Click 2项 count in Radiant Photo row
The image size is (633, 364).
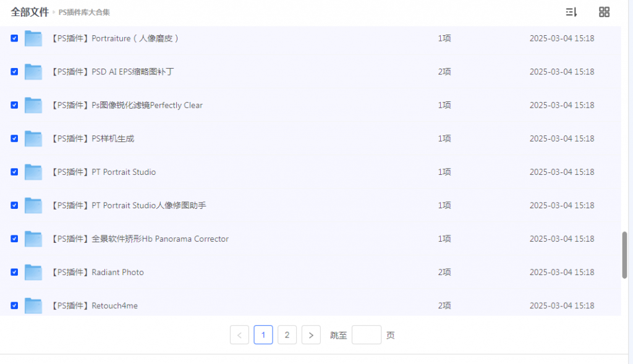point(444,273)
